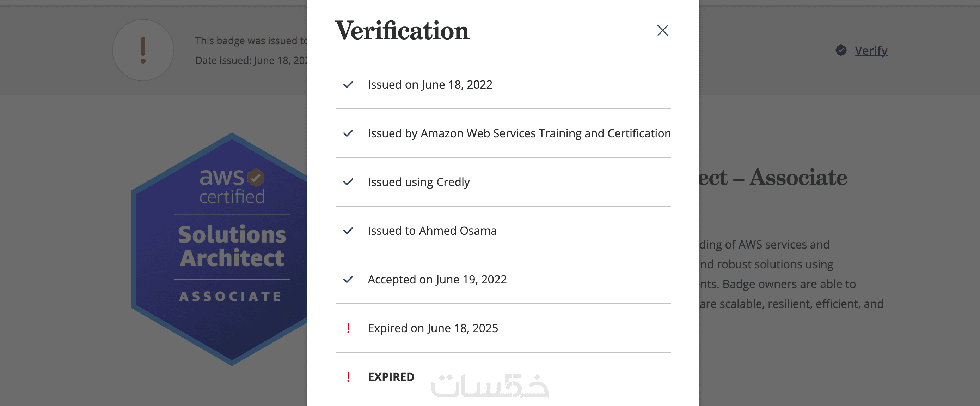Click the "Issued using Credly" text
This screenshot has width=980, height=406.
[418, 182]
